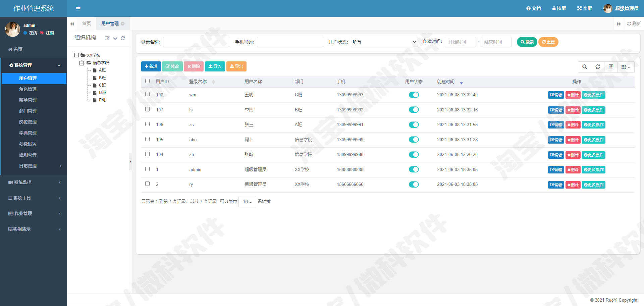Viewport: 644px width, 306px height.
Task: Expand the 系统工具 menu
Action: click(34, 198)
